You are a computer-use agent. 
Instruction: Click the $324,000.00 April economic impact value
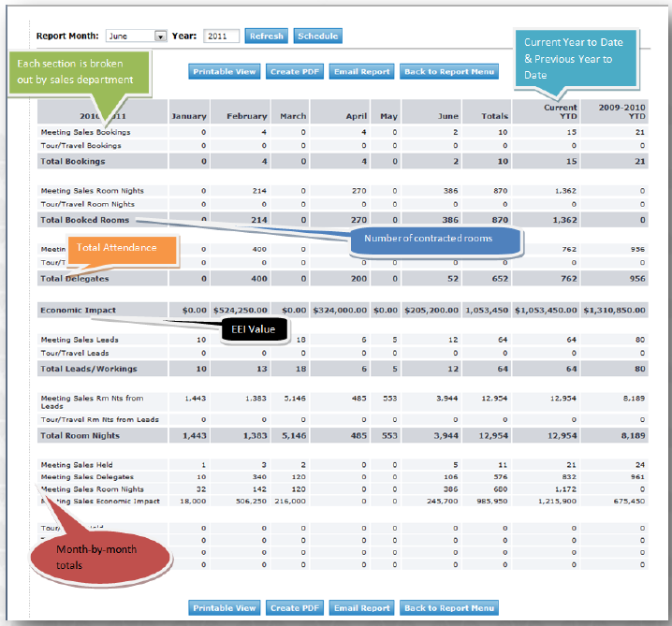click(x=340, y=311)
